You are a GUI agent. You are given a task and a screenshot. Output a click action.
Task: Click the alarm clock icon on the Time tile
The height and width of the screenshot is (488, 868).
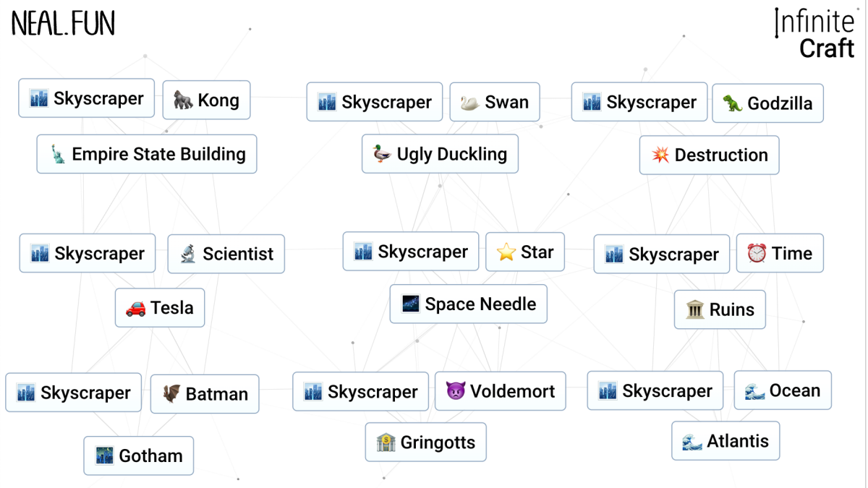tap(757, 253)
